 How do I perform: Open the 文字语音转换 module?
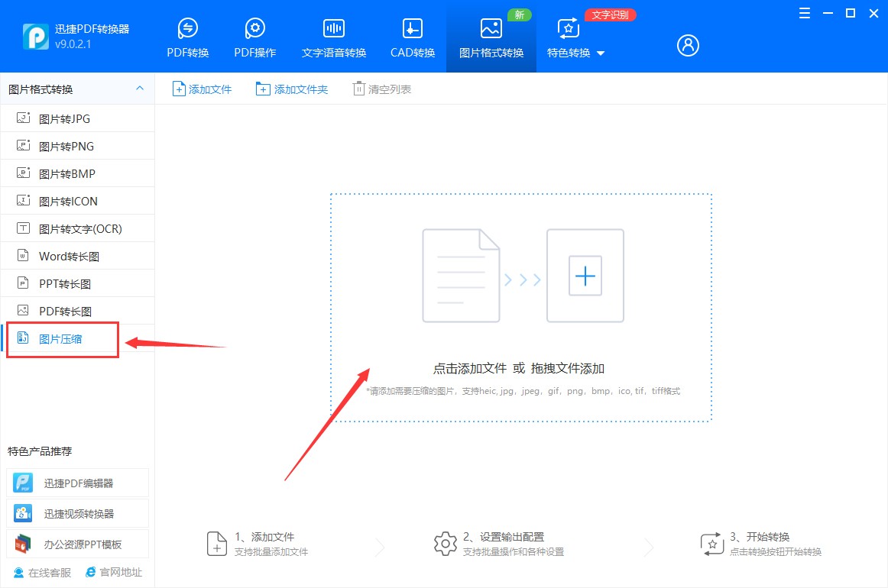click(x=332, y=34)
